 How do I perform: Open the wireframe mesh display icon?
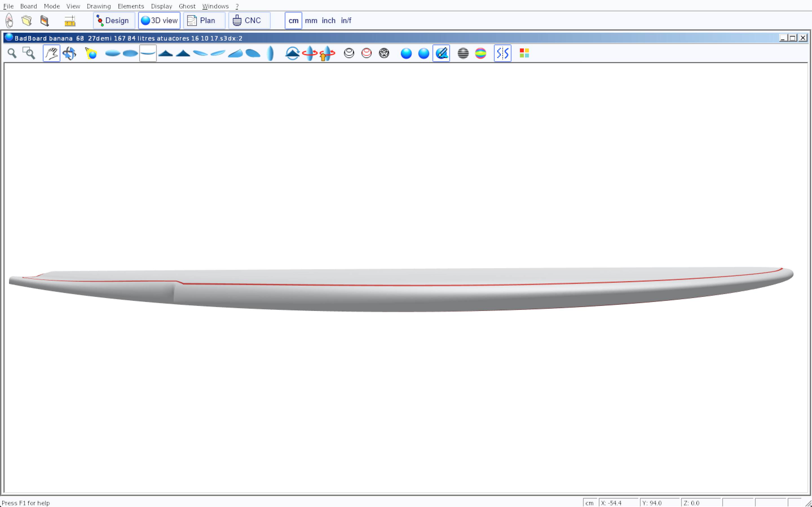click(x=384, y=53)
